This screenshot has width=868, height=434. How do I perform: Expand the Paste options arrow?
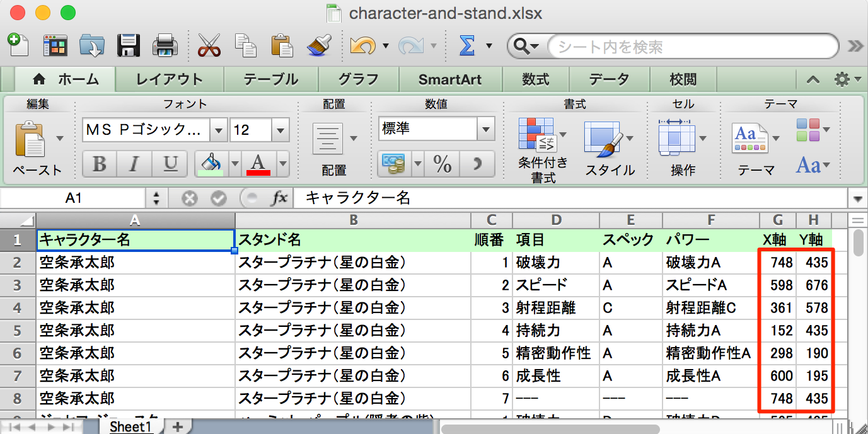pyautogui.click(x=60, y=139)
